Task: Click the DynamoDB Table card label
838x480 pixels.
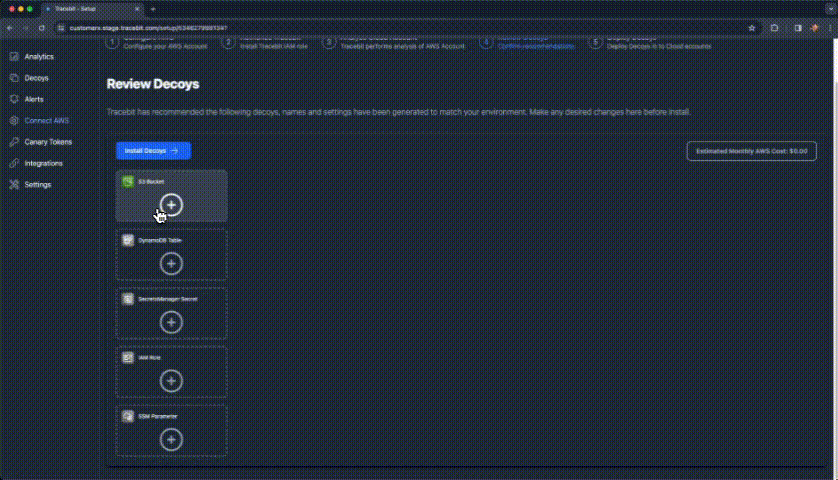Action: pos(160,241)
